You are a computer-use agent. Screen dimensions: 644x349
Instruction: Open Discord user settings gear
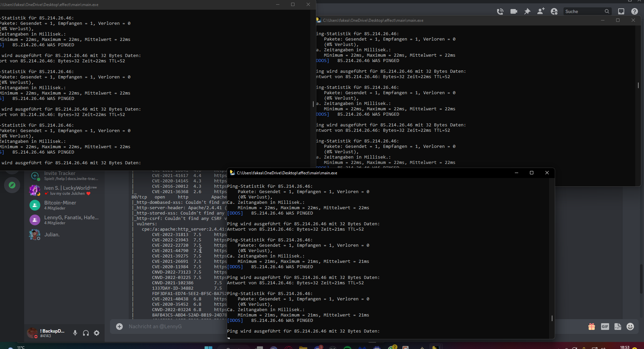[x=97, y=333]
